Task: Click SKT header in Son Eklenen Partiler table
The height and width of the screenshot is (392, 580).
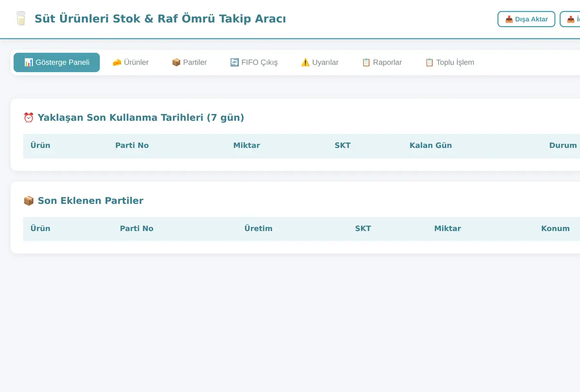Action: click(x=363, y=229)
